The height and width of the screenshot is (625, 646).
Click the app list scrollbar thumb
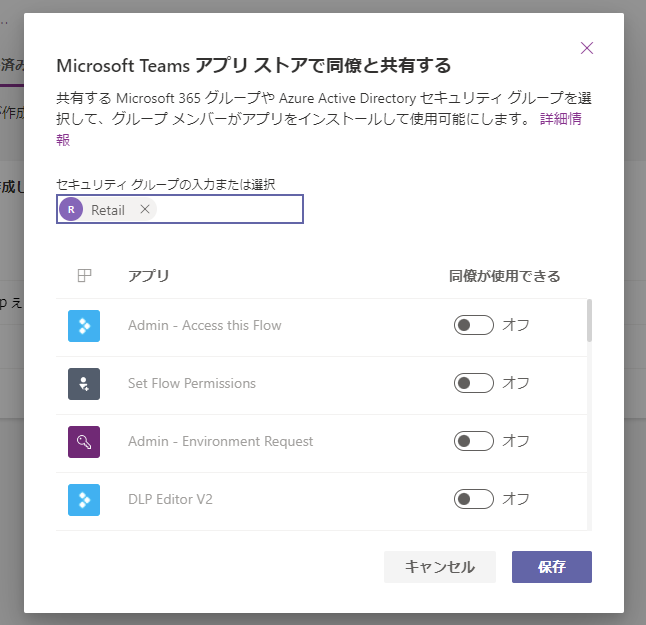tap(590, 321)
